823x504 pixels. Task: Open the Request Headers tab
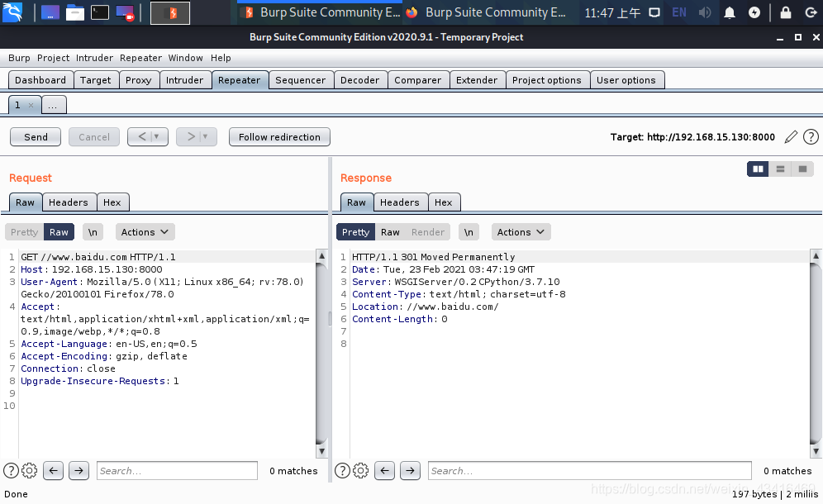coord(69,202)
